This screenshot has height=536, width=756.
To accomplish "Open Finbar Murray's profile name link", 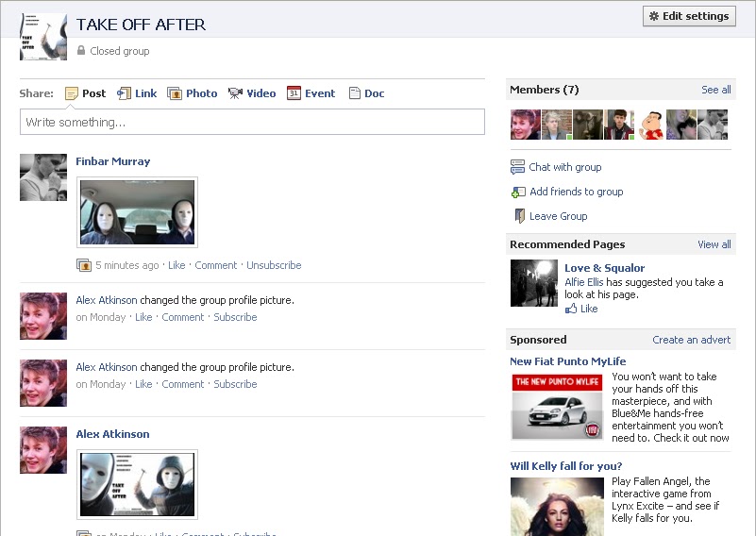I will pyautogui.click(x=113, y=161).
